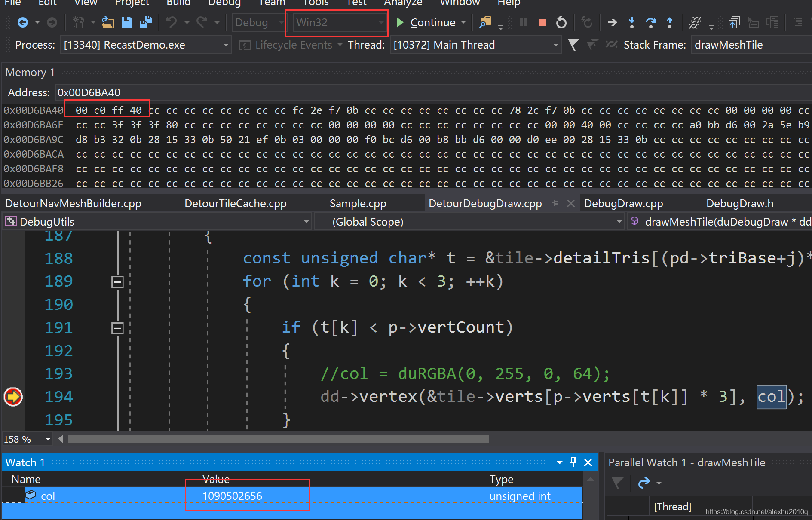Switch to the Sample.cpp tab

358,203
